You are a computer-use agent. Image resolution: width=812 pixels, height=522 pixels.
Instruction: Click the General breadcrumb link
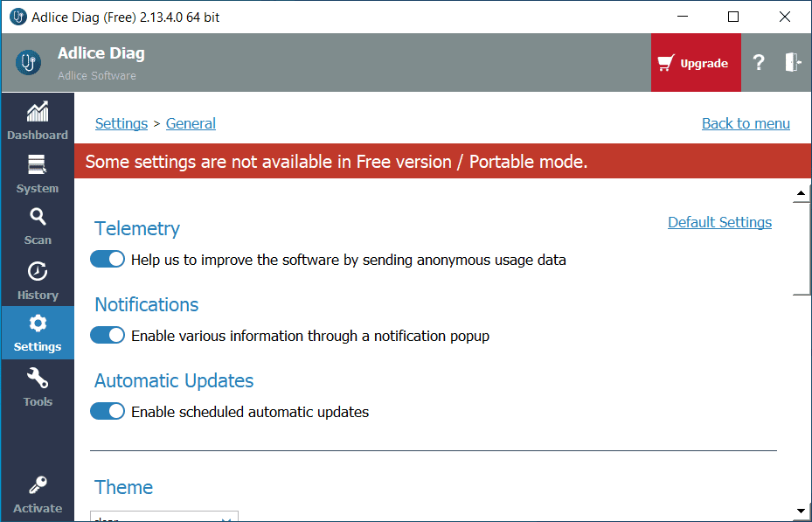tap(191, 123)
